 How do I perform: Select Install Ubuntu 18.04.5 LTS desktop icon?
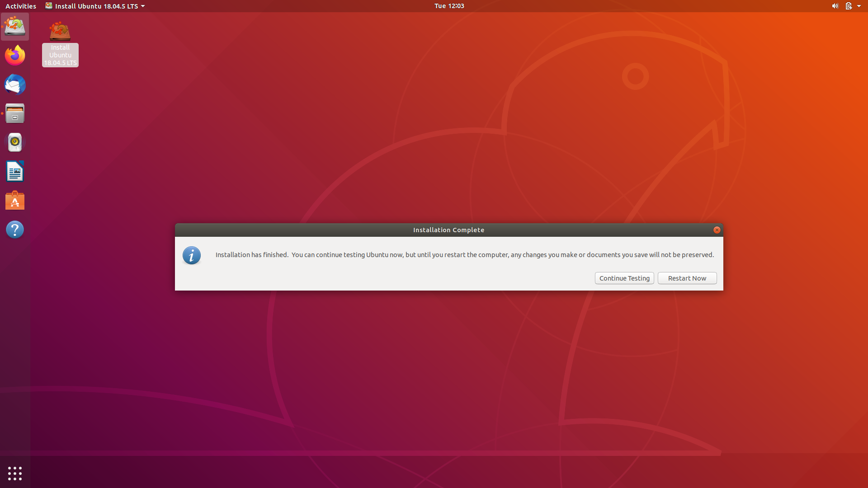click(x=60, y=43)
